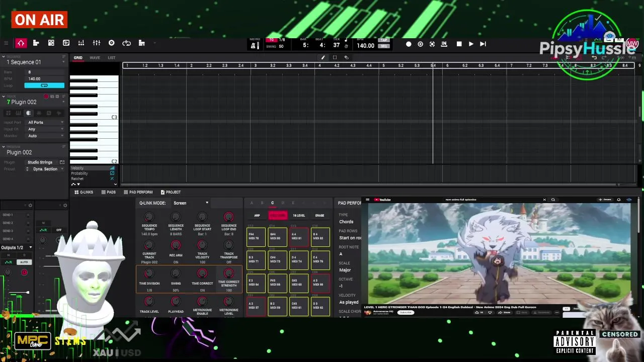Switch to the WAVE tab
The height and width of the screenshot is (362, 644).
pyautogui.click(x=95, y=58)
